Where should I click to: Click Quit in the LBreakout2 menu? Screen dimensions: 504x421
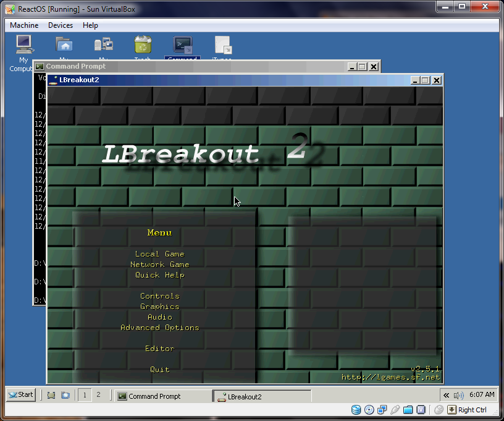159,370
